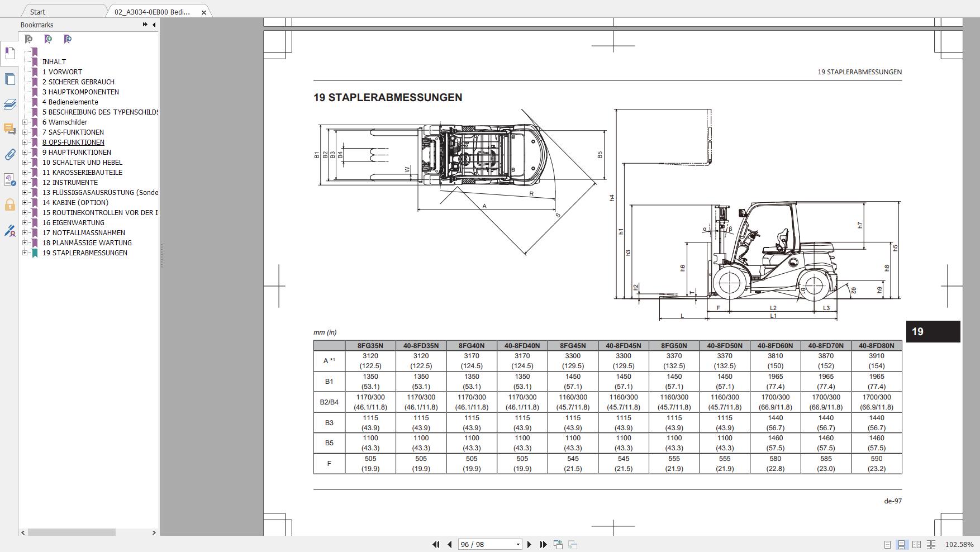Click the Bookmarks panel title
The image size is (980, 552).
[37, 25]
